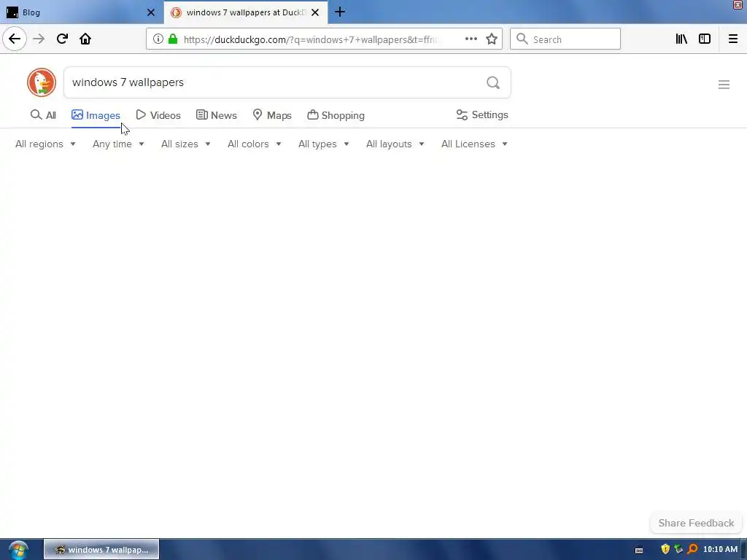Switch to the Shopping results tab
Screen dimensions: 747x560
336,115
